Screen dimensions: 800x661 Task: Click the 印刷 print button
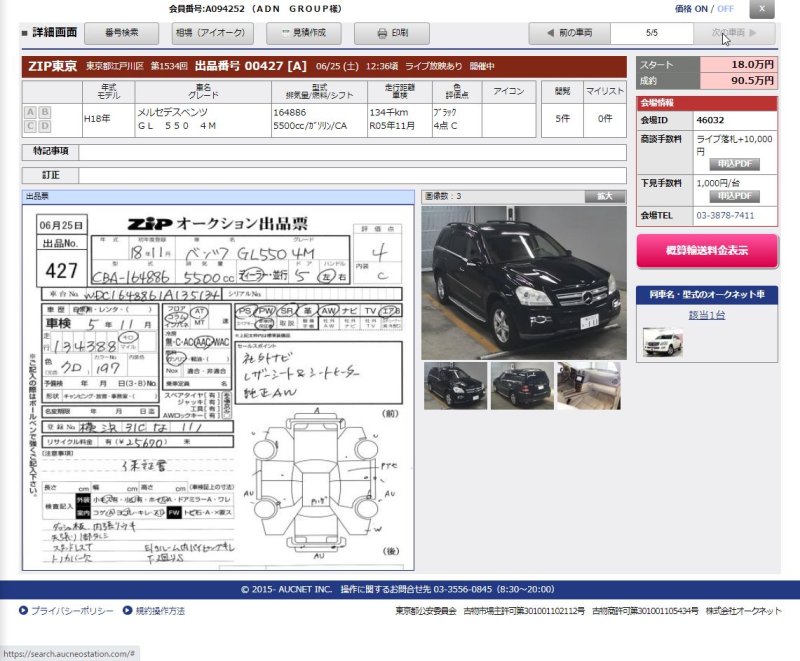[392, 33]
